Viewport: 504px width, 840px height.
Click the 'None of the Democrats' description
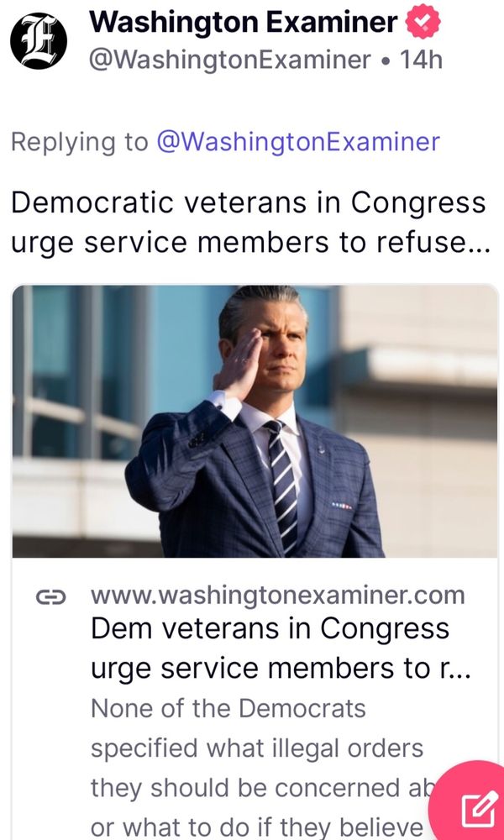pyautogui.click(x=228, y=708)
